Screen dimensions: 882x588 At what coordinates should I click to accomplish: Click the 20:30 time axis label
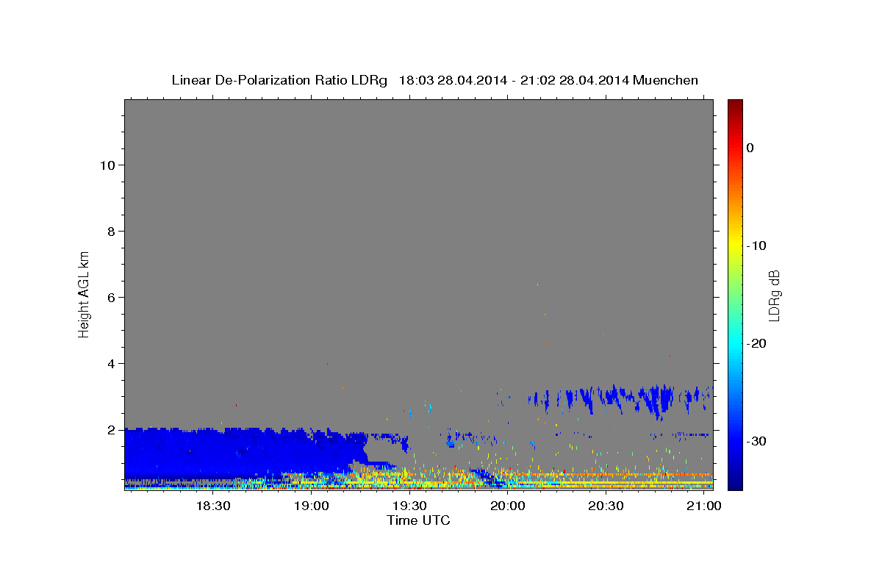tap(606, 506)
